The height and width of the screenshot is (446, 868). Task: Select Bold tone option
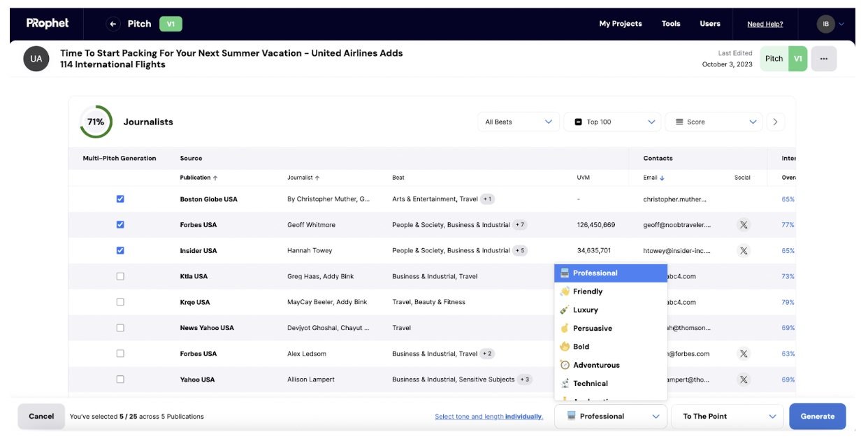coord(611,347)
